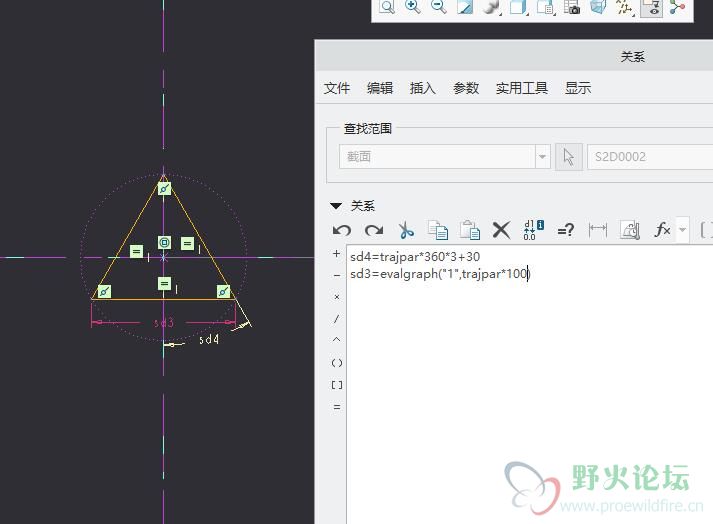
Task: Click the top vertex constraint marker
Action: [164, 188]
